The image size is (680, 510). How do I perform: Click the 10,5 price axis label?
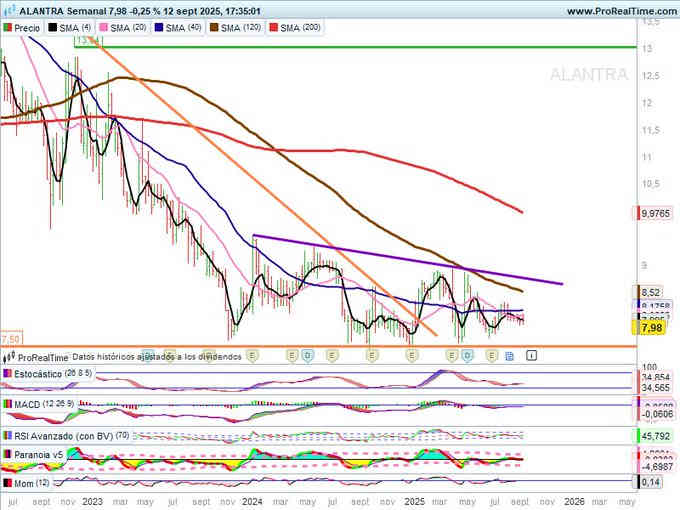[x=651, y=184]
